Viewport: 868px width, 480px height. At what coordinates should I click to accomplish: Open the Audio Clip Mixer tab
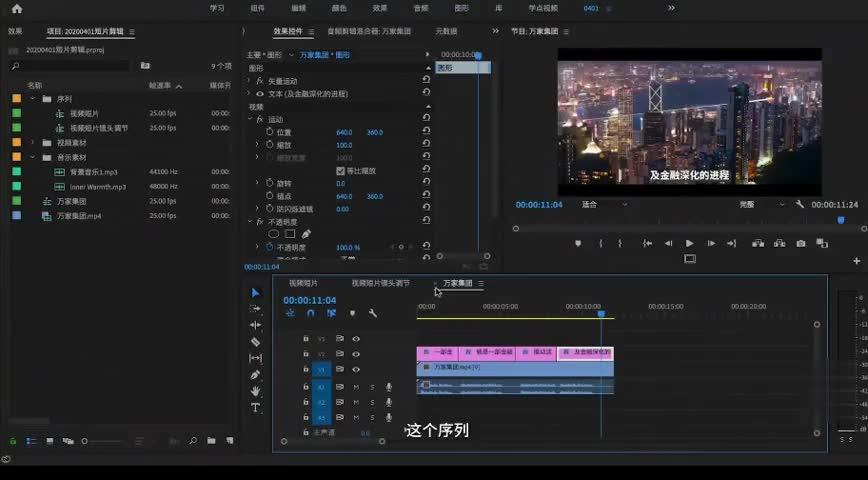(x=369, y=31)
